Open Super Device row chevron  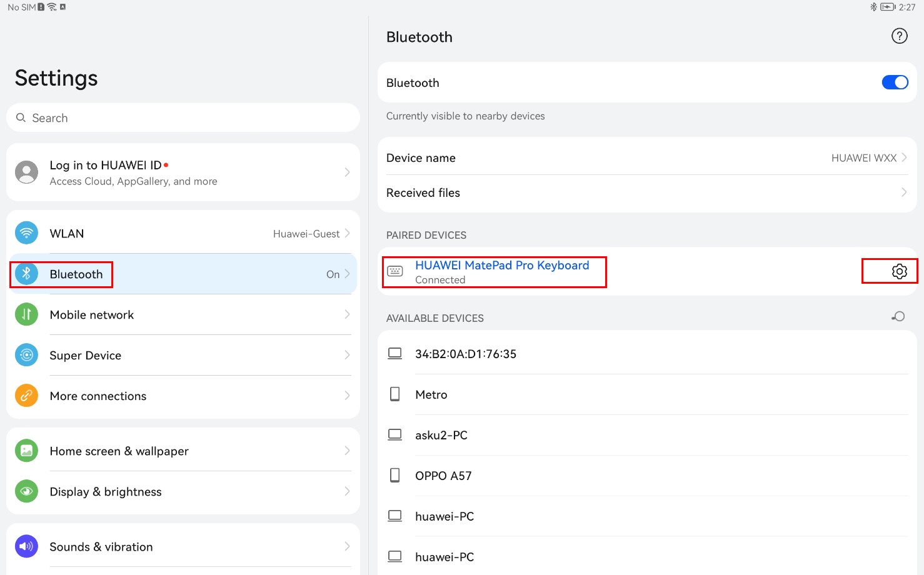pyautogui.click(x=347, y=355)
